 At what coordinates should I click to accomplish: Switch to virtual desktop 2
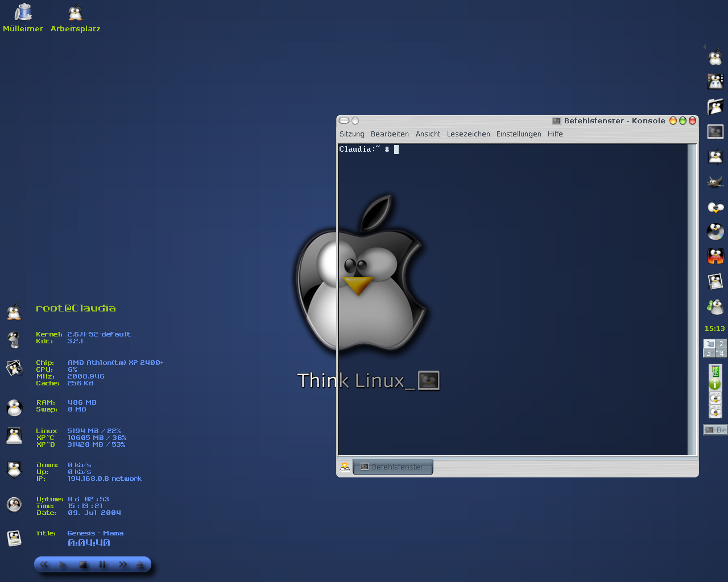tap(721, 343)
